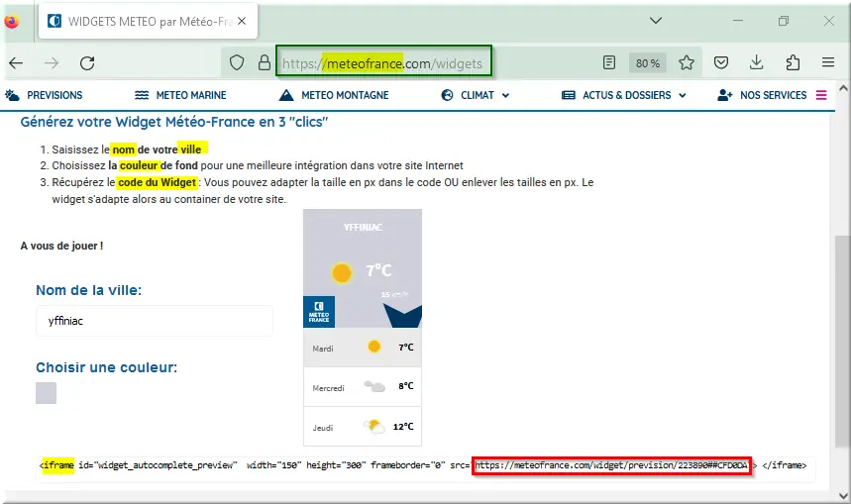Open the Firefox application menu
Viewport: 851px width, 504px height.
pyautogui.click(x=828, y=62)
